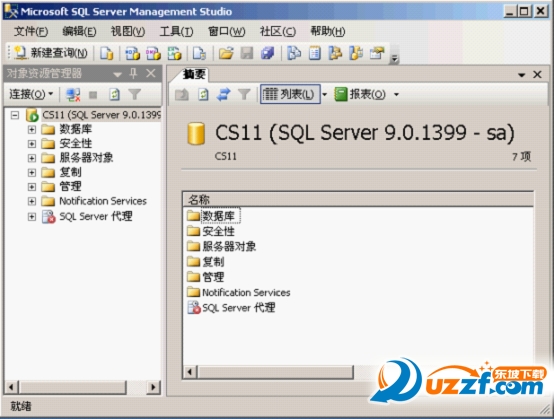Screen dimensions: 554x419
Task: Click the Analysis Services XMLA Query icon
Action: 174,53
